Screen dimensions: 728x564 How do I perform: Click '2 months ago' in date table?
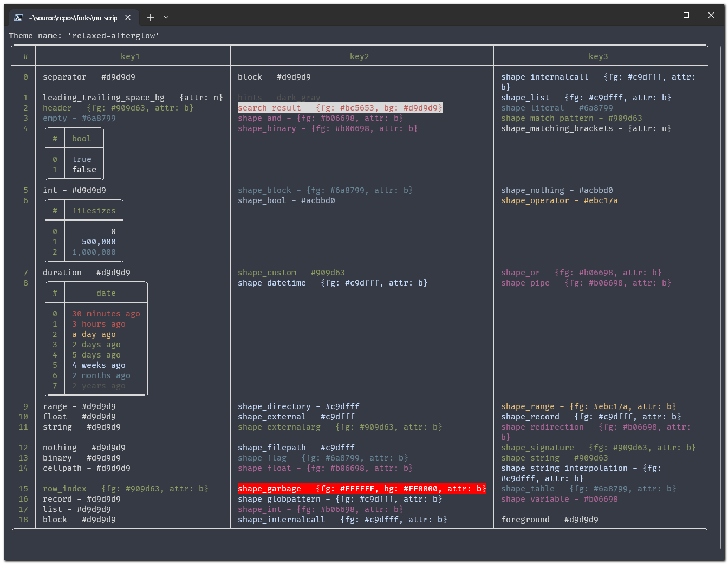(101, 375)
